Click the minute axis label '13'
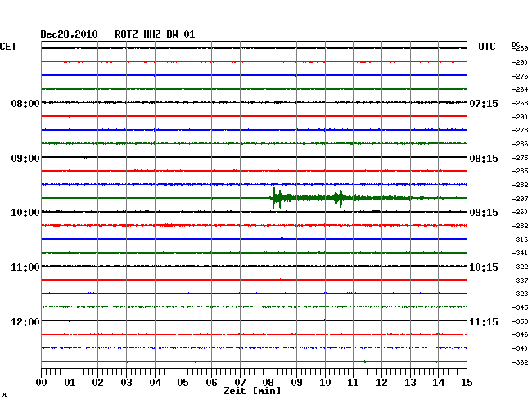532x404 pixels. pyautogui.click(x=410, y=383)
